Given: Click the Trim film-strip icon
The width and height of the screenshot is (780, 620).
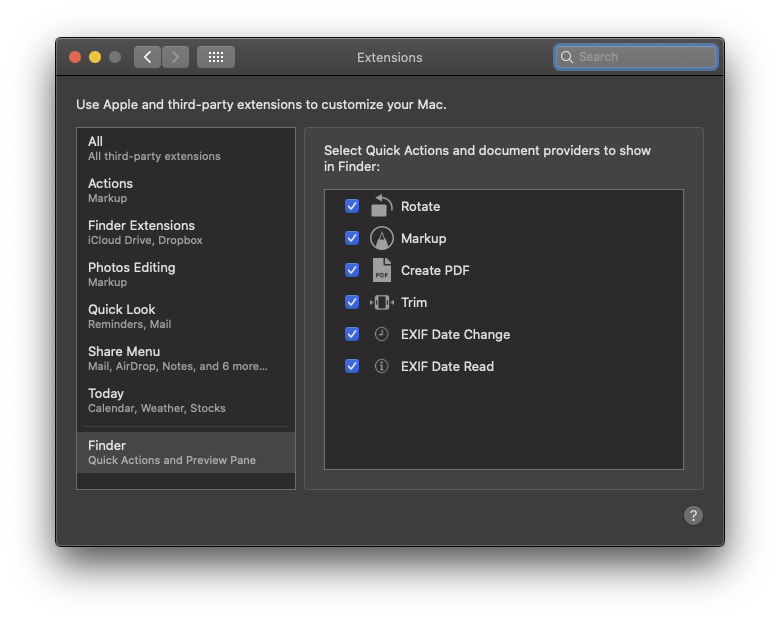Looking at the screenshot, I should pos(382,302).
